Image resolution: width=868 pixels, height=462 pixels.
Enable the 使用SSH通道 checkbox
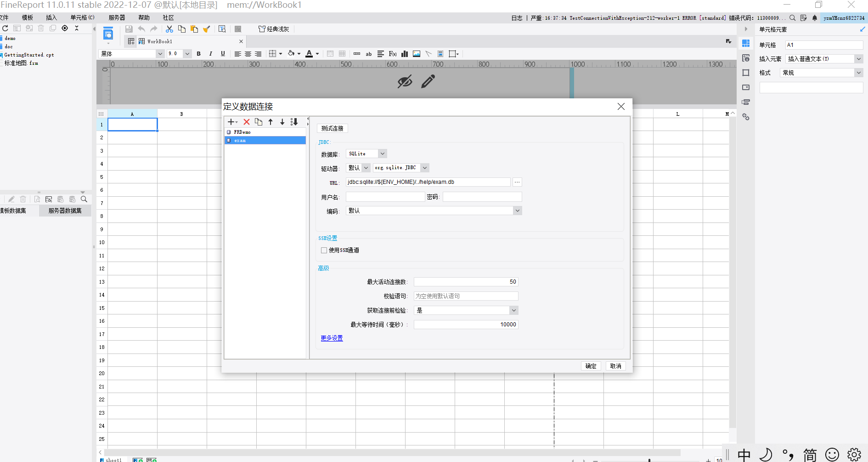coord(324,250)
